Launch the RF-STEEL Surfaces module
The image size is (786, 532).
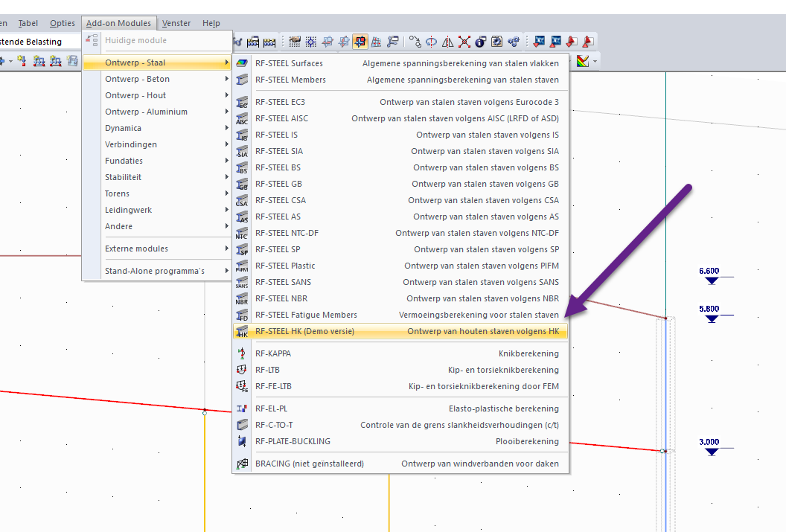400,63
